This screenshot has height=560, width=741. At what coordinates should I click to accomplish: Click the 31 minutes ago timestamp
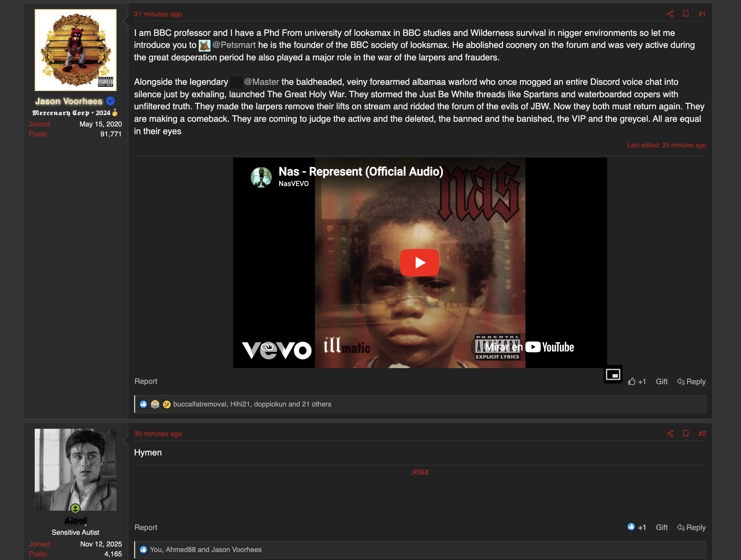pyautogui.click(x=158, y=14)
